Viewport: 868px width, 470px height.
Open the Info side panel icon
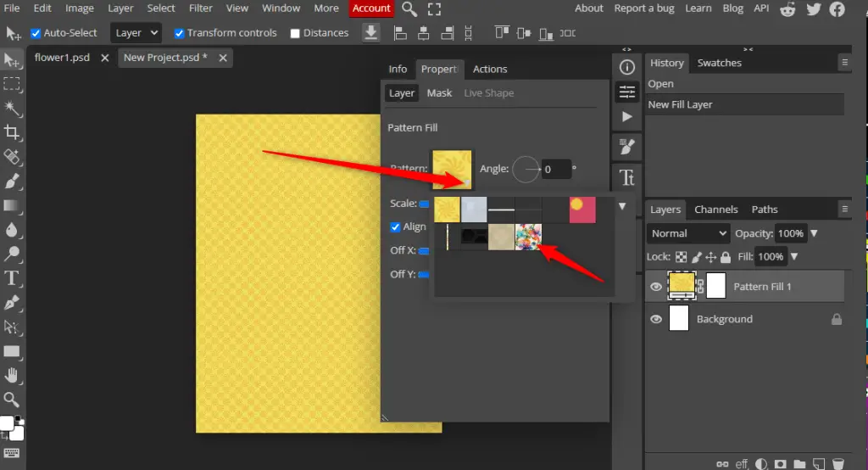(x=626, y=67)
